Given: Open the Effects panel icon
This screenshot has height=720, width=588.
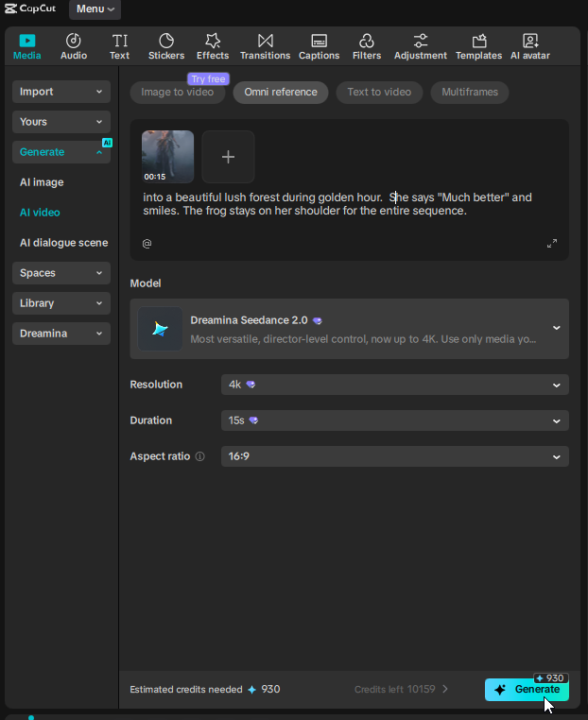Looking at the screenshot, I should coord(213,41).
